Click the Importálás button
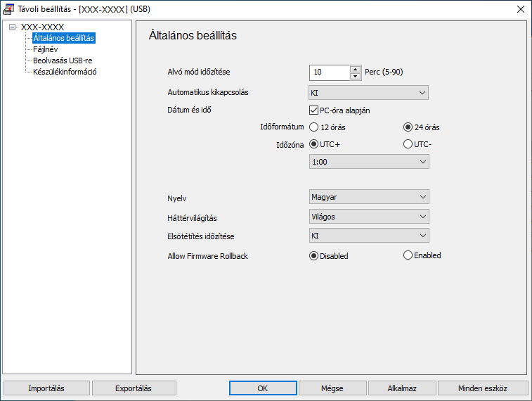Image resolution: width=532 pixels, height=401 pixels. click(46, 388)
